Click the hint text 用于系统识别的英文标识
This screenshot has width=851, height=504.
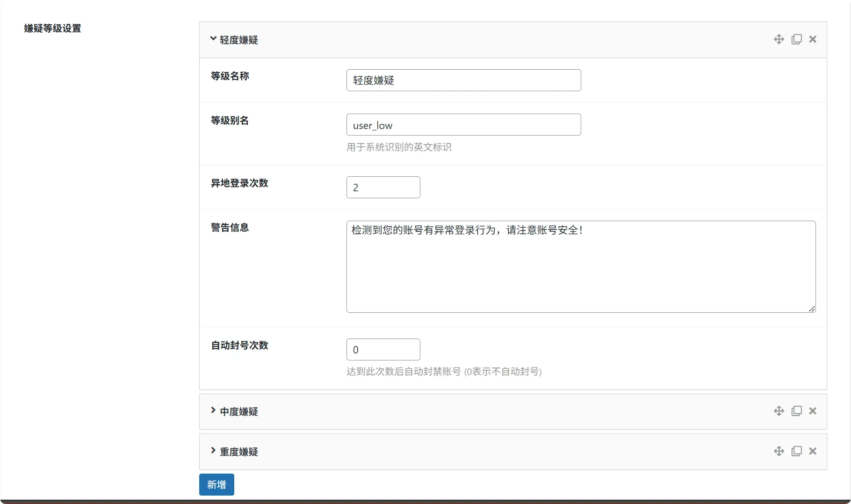coord(399,147)
